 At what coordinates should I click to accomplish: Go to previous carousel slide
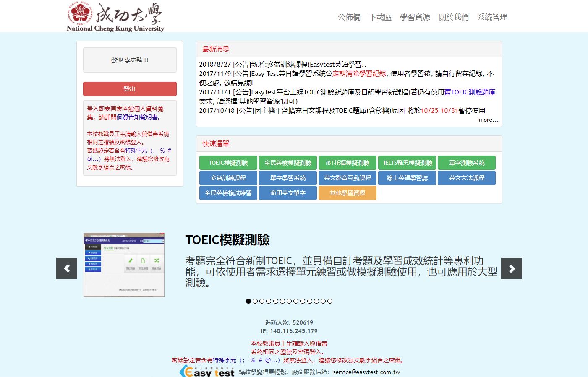point(67,268)
